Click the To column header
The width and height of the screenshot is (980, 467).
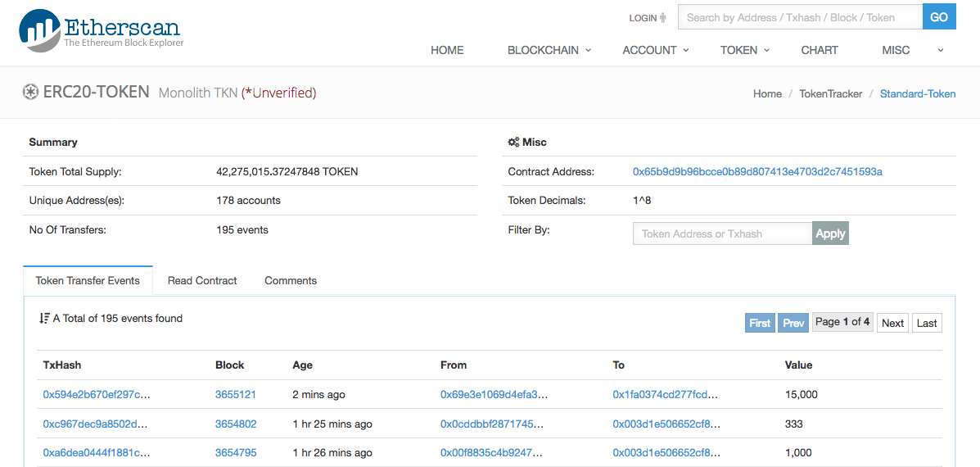(619, 365)
